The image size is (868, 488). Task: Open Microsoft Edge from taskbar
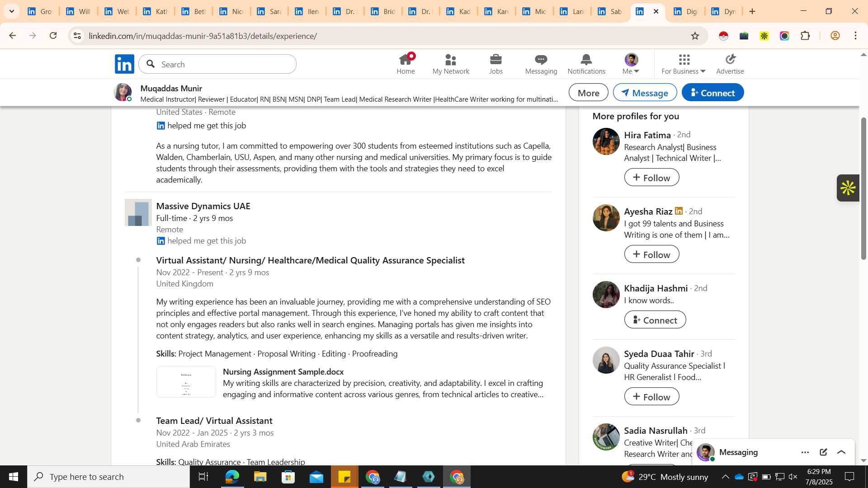(x=232, y=477)
